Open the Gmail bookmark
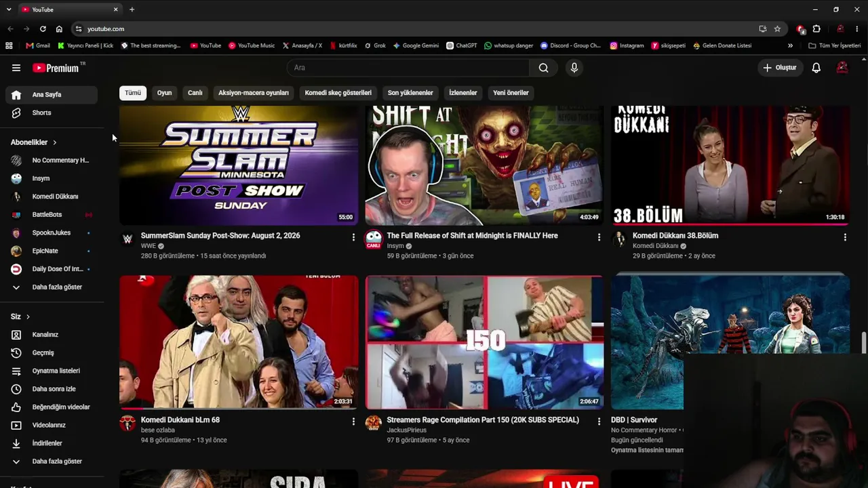This screenshot has height=488, width=868. 38,45
